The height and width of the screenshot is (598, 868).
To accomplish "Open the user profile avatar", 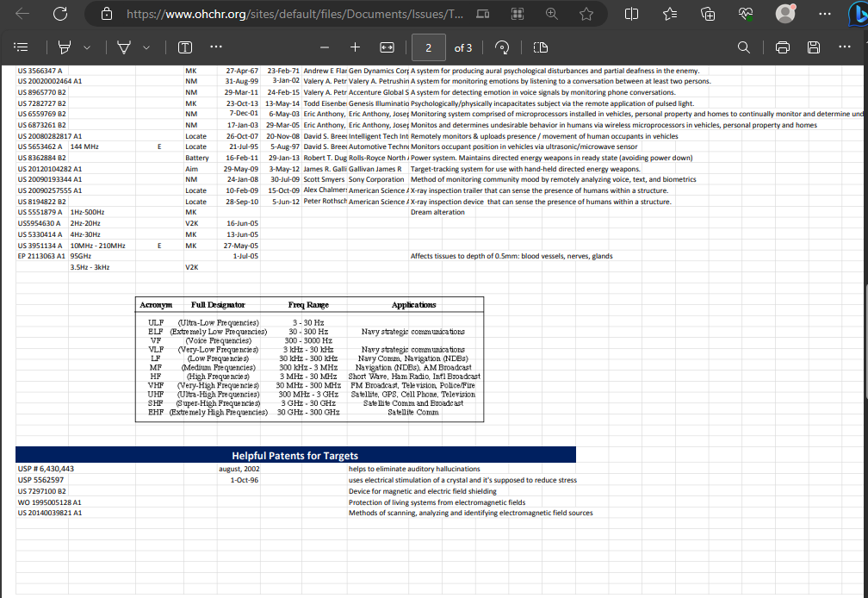I will point(785,14).
